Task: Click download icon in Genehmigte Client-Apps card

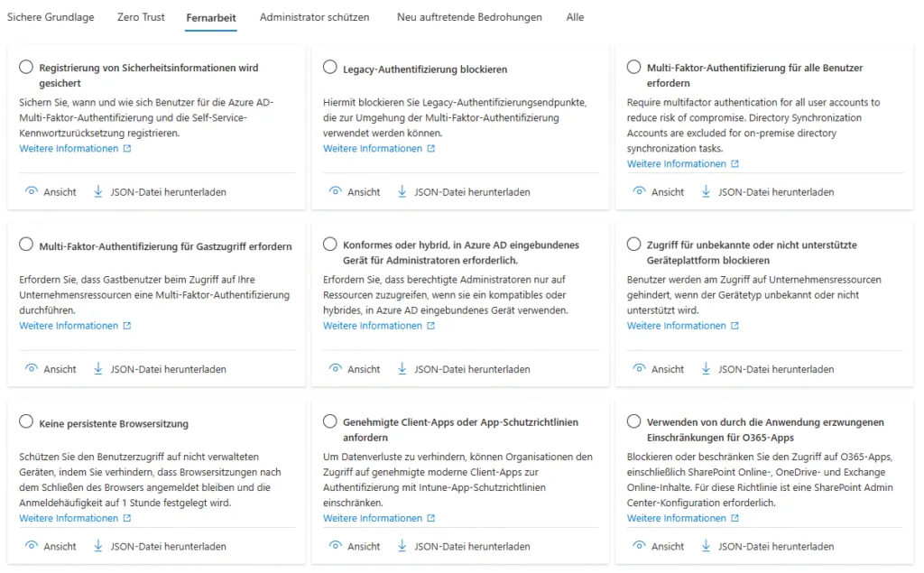Action: tap(402, 546)
